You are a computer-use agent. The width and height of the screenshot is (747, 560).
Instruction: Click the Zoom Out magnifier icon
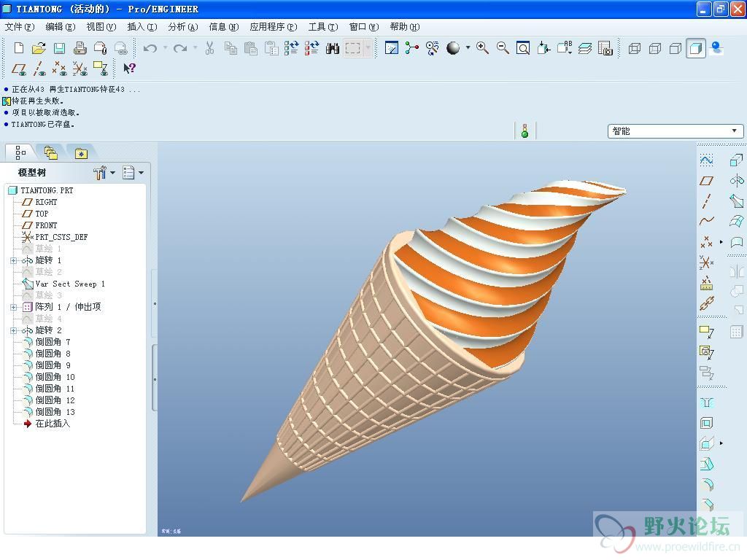coord(503,48)
